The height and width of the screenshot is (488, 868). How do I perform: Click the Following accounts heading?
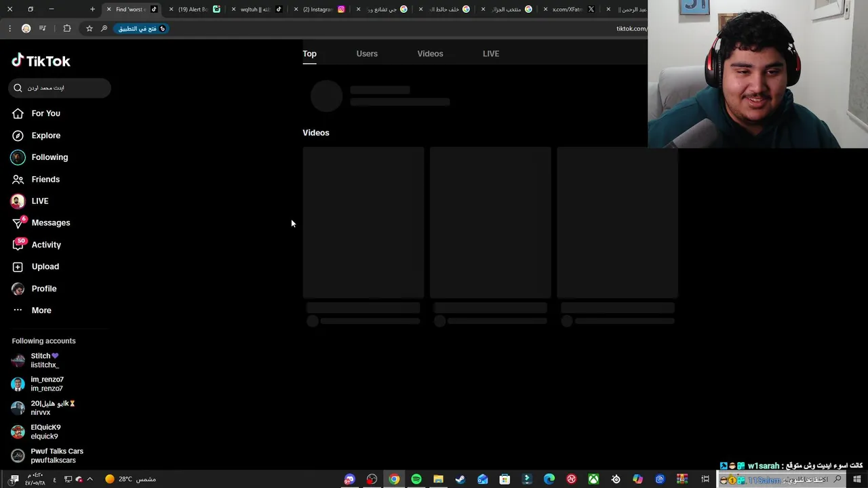pyautogui.click(x=43, y=341)
